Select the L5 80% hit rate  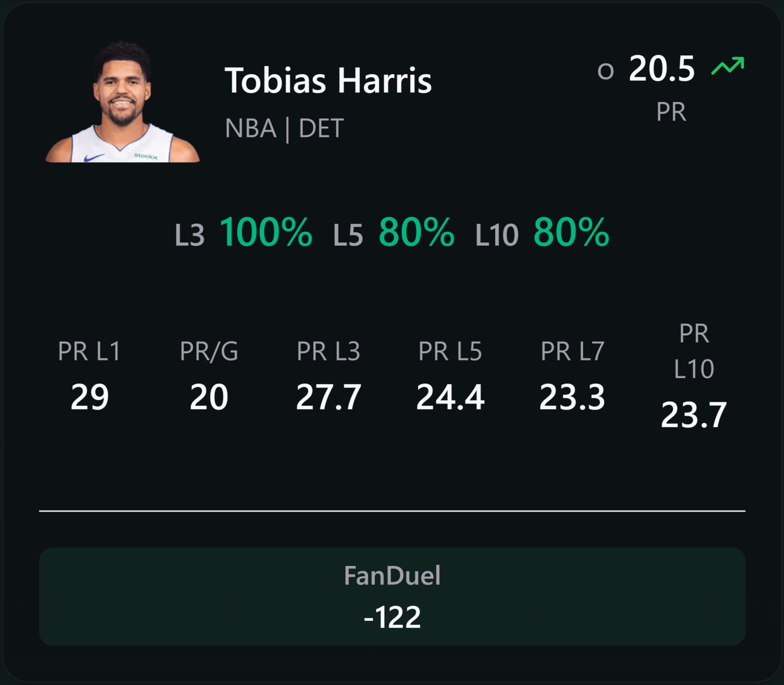tap(394, 232)
